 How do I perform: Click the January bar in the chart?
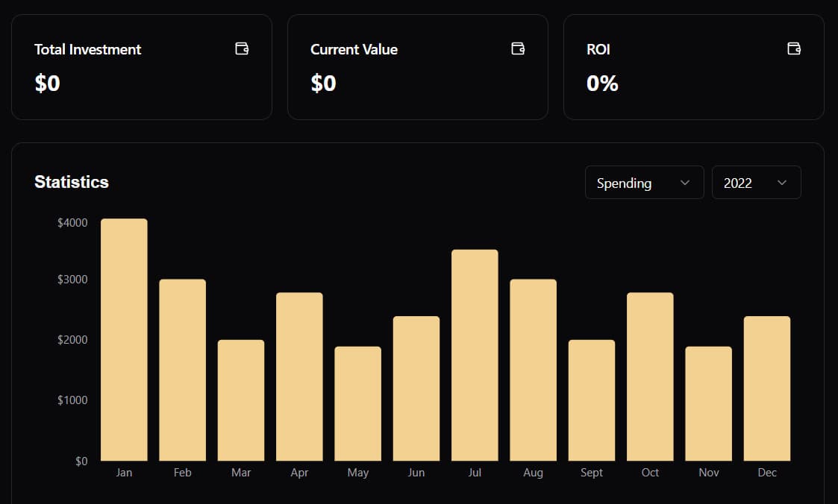[x=124, y=340]
